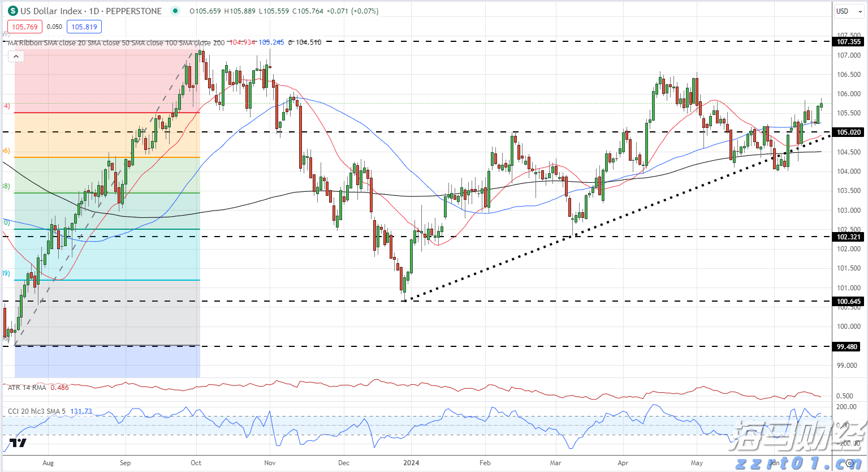This screenshot has height=472, width=868.
Task: Click the US Dollar Index symbol title
Action: [x=90, y=11]
